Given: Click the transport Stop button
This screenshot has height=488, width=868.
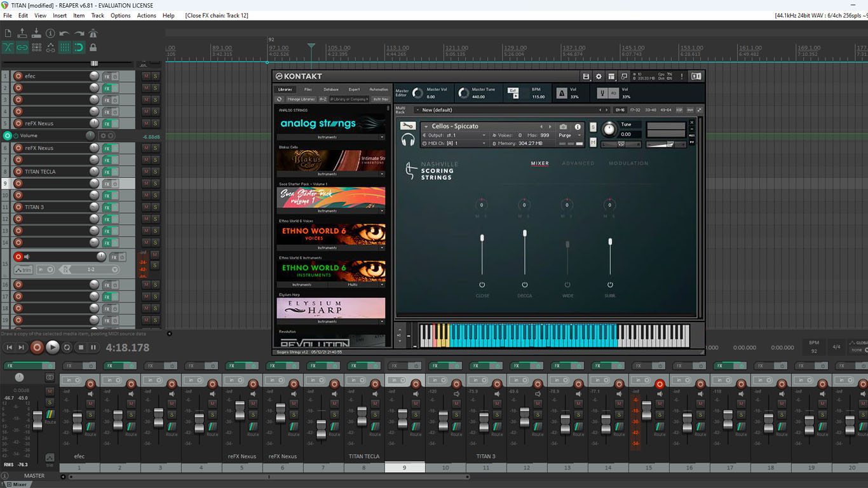Looking at the screenshot, I should pyautogui.click(x=81, y=347).
